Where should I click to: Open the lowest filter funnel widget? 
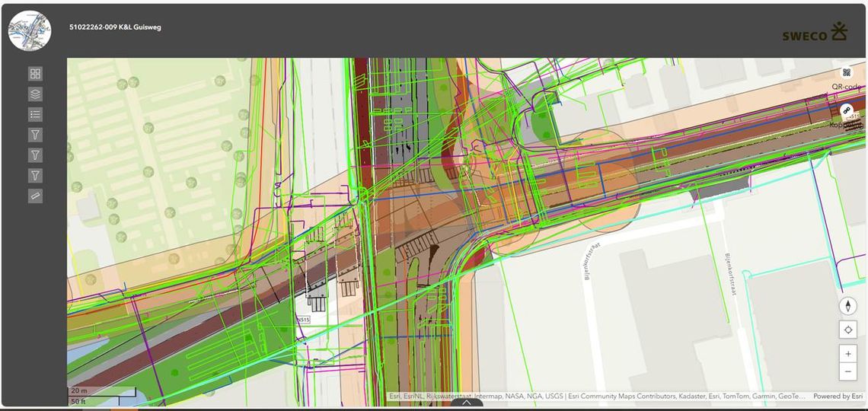36,176
